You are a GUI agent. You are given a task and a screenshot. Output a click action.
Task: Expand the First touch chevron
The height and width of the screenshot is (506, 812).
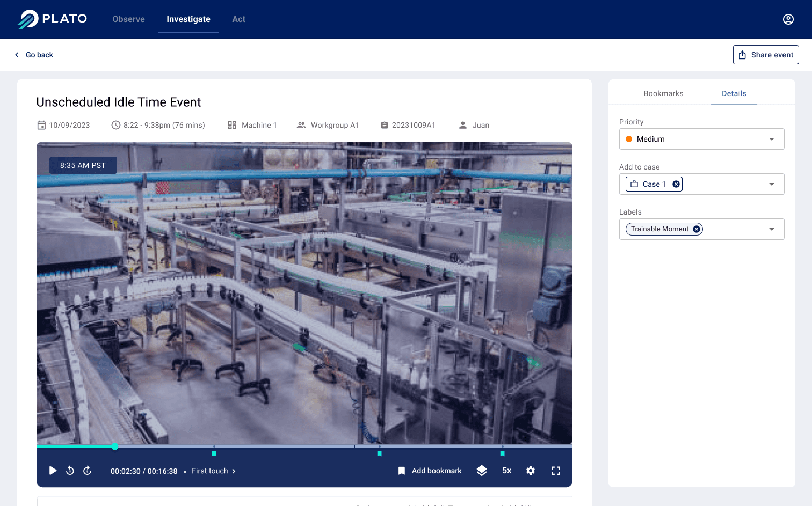(x=234, y=471)
